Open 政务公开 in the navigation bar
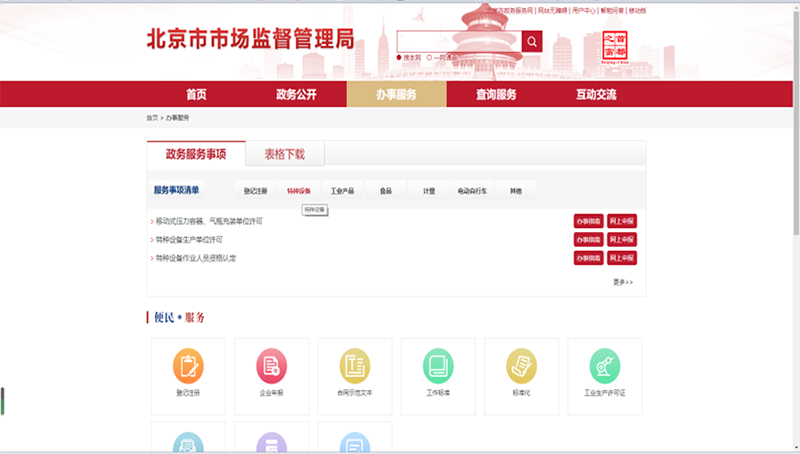800x454 pixels. (x=296, y=94)
